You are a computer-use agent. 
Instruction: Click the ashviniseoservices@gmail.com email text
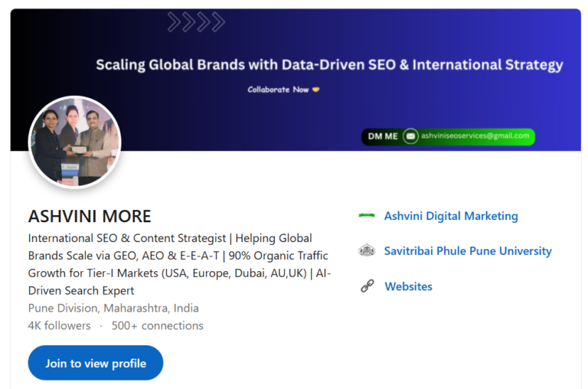(475, 136)
